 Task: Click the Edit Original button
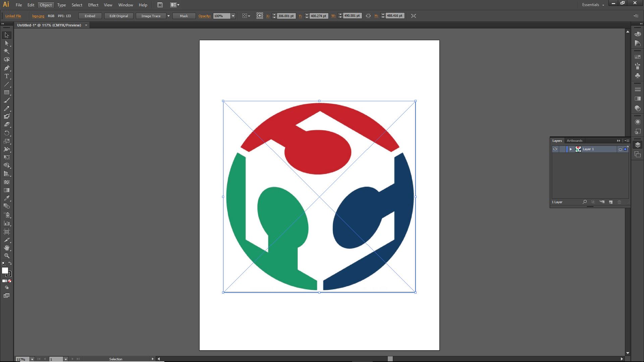point(118,16)
